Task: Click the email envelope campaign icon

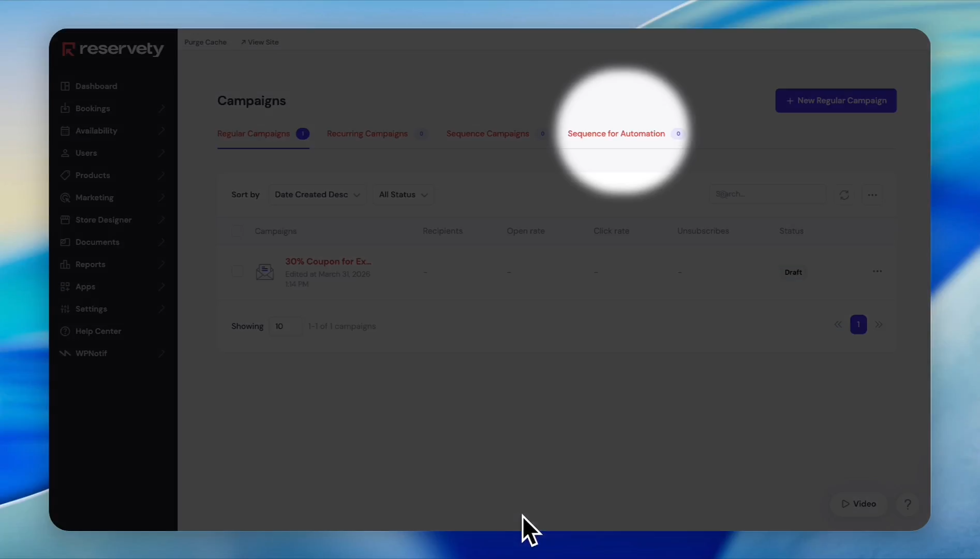Action: click(265, 271)
